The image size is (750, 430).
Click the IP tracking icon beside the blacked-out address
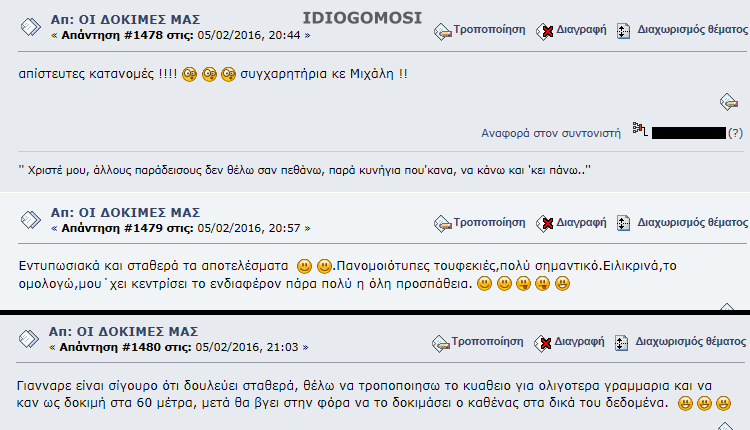click(640, 129)
